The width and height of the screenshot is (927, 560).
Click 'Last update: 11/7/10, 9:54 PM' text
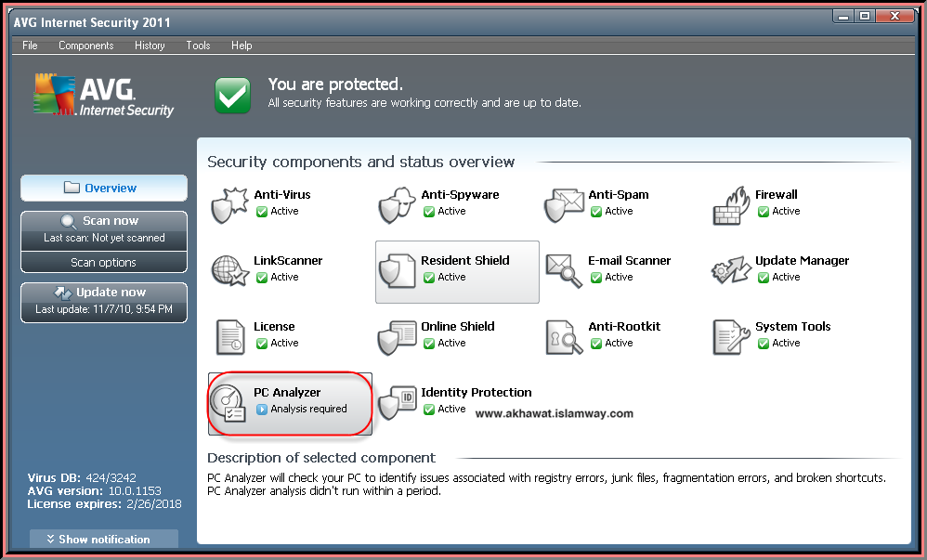104,309
